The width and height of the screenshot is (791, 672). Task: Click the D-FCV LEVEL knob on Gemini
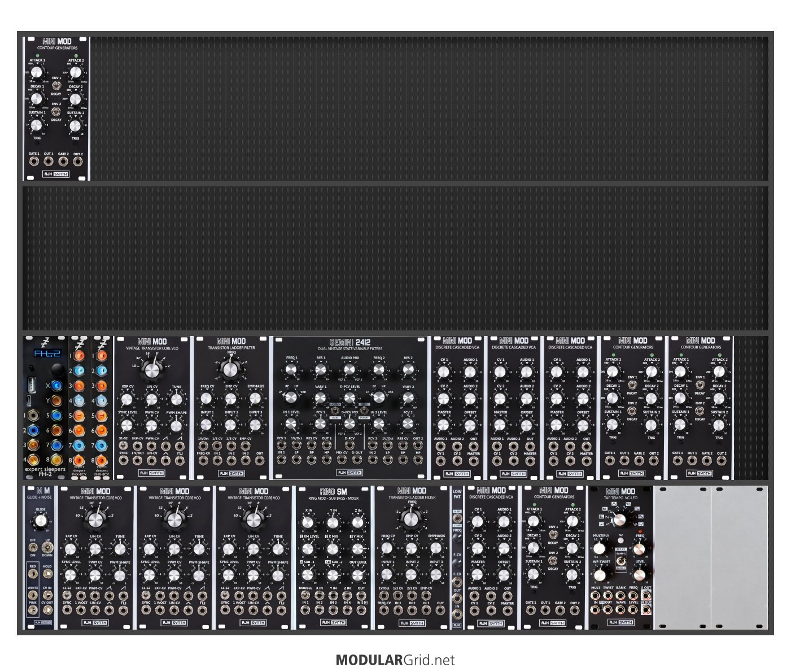coord(349,398)
